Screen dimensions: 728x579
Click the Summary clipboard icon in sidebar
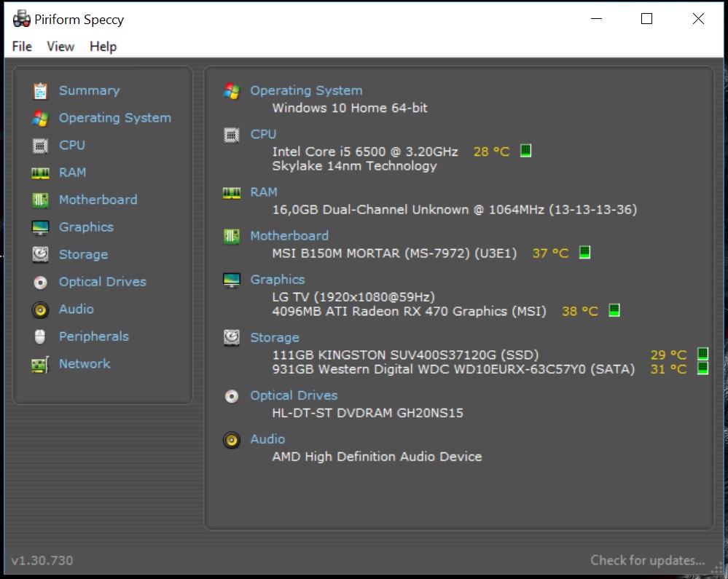click(x=40, y=91)
